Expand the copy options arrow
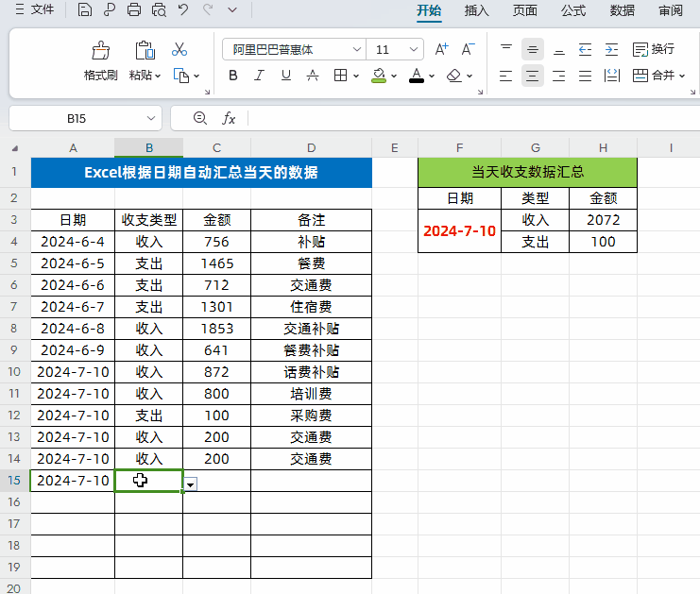 196,76
